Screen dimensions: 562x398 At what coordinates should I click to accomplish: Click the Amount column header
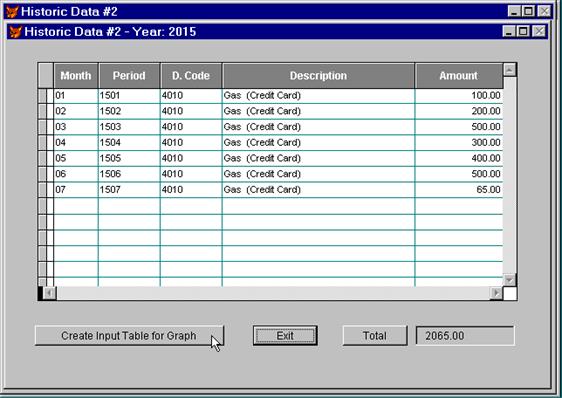[459, 76]
